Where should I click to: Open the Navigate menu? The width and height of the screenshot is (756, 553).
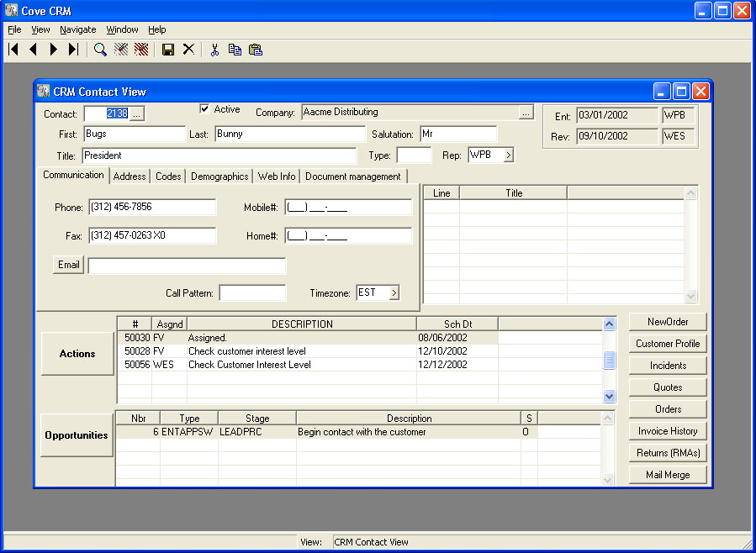click(x=78, y=29)
